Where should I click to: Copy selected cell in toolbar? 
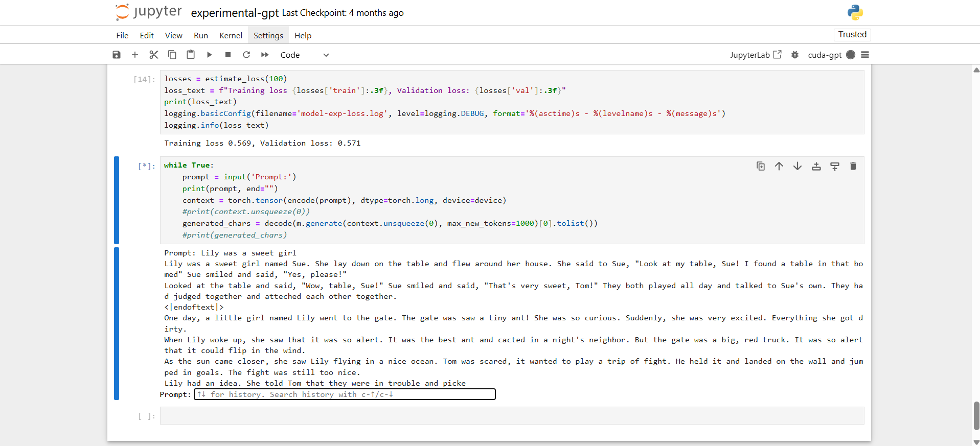(172, 55)
